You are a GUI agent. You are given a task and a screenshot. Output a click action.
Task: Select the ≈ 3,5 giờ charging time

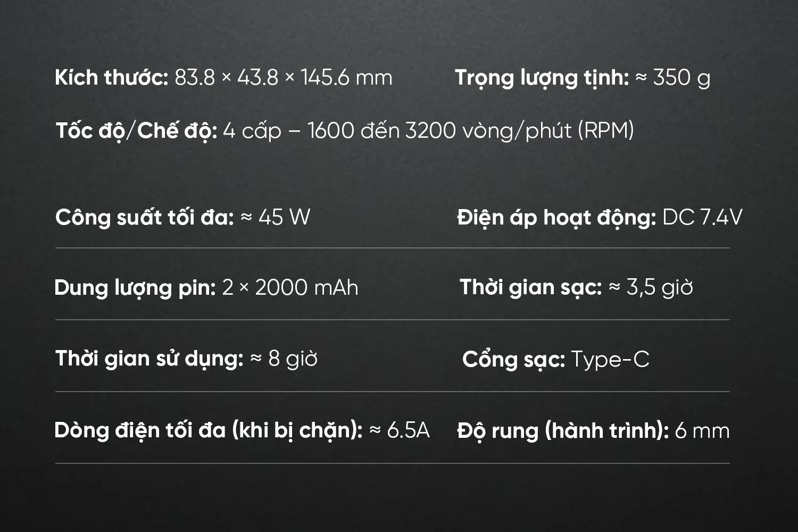[651, 288]
